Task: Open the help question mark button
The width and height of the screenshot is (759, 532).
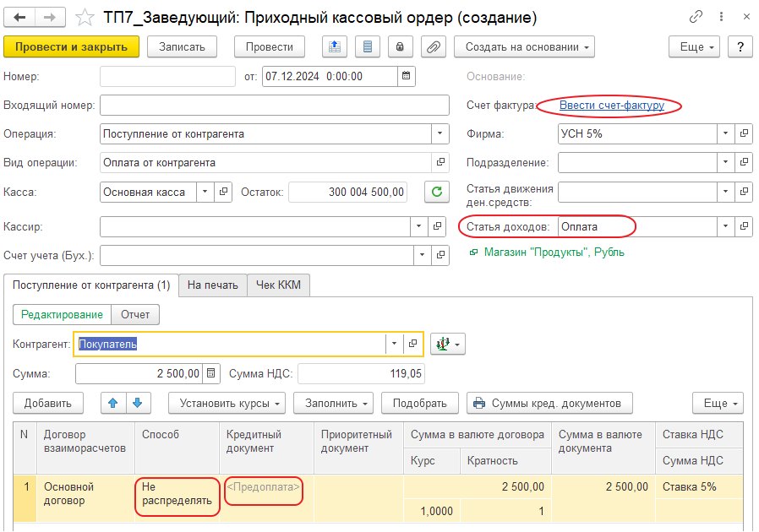Action: (740, 47)
